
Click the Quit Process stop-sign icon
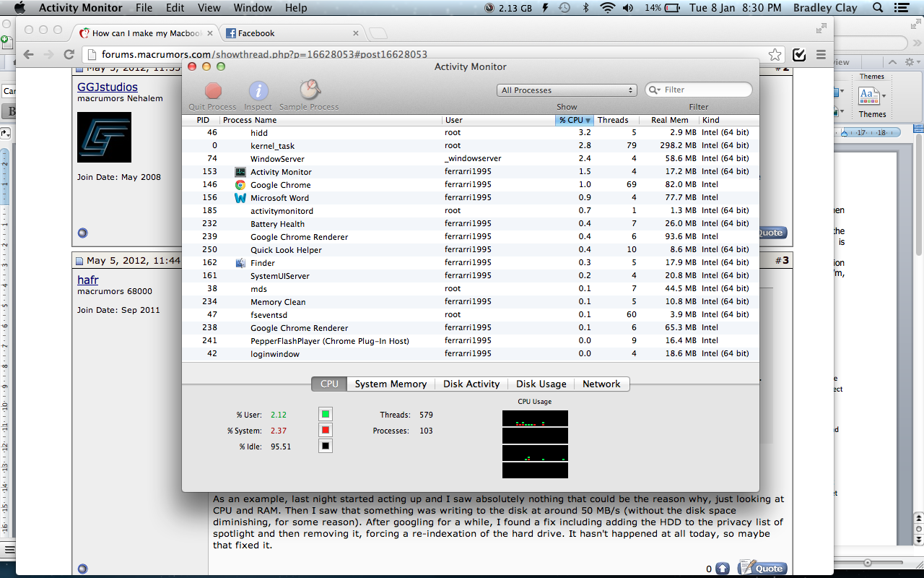[213, 90]
